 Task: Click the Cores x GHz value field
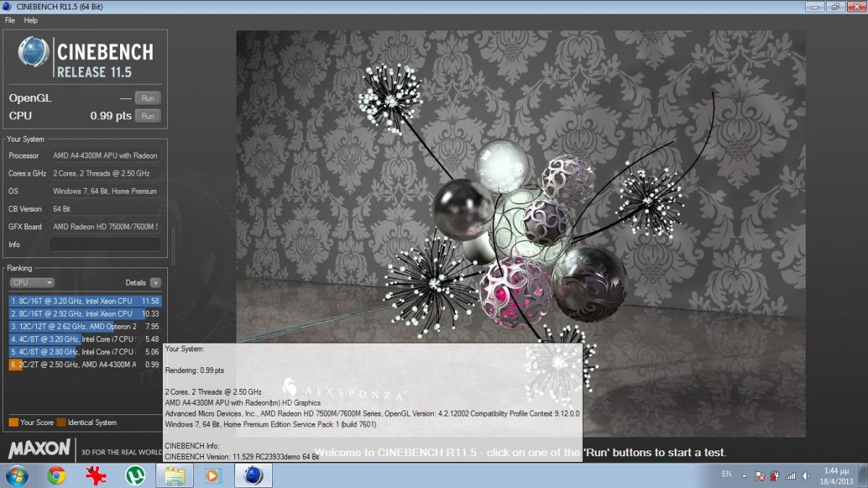pyautogui.click(x=106, y=174)
